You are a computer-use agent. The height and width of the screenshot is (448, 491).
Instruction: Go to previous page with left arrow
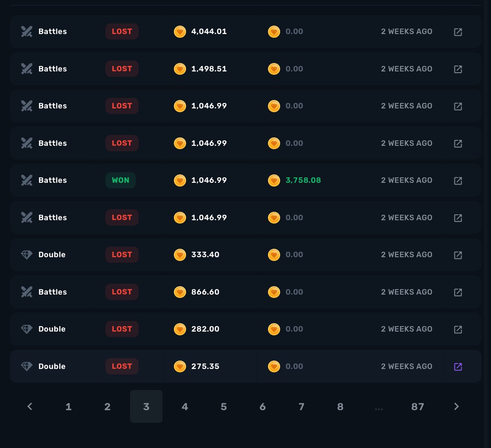[30, 406]
